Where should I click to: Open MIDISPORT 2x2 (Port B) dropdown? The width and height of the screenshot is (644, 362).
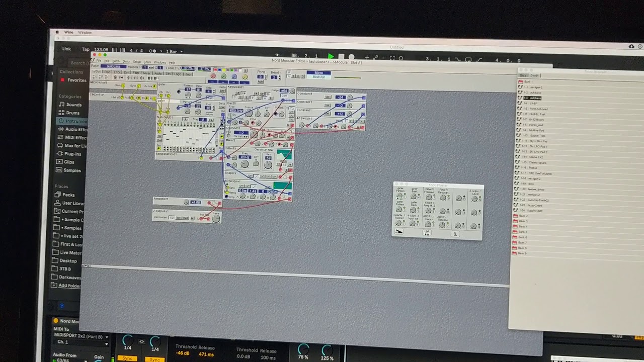pyautogui.click(x=80, y=336)
